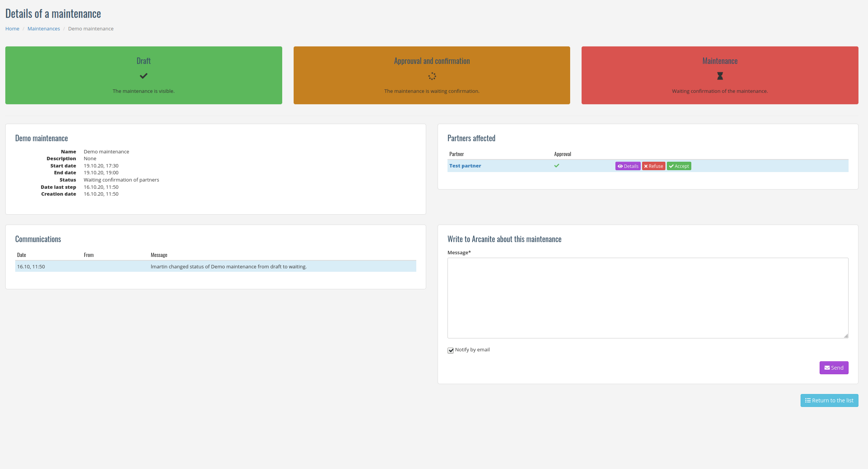Send the message to Arcanite
The width and height of the screenshot is (868, 469).
pyautogui.click(x=834, y=368)
